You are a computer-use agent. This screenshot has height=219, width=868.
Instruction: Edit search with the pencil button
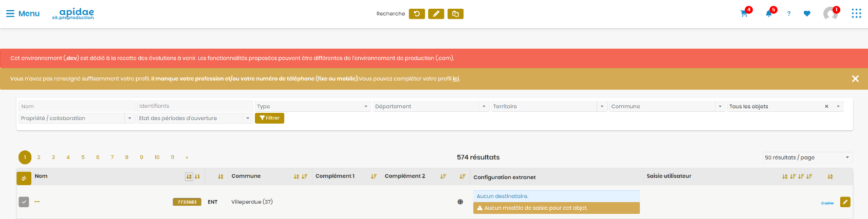tap(436, 14)
